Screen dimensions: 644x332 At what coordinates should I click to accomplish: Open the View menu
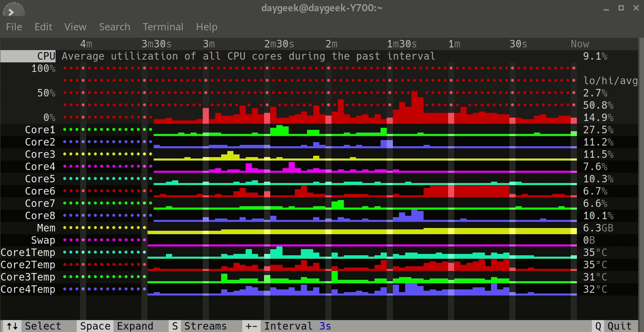click(75, 27)
